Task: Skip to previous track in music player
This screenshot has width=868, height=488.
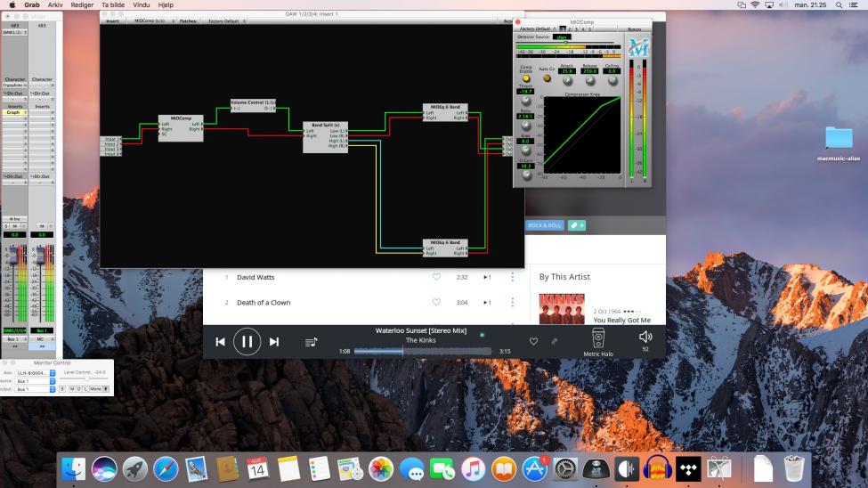Action: click(x=220, y=342)
